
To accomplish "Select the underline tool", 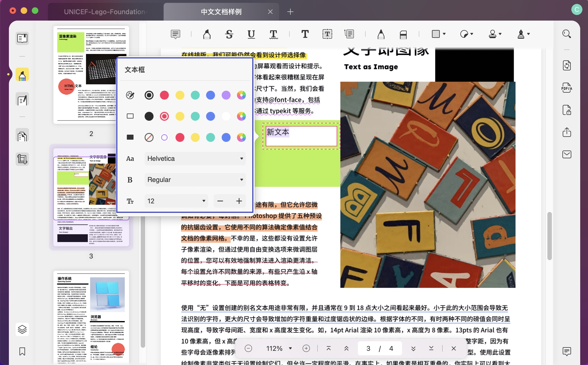I will click(251, 34).
